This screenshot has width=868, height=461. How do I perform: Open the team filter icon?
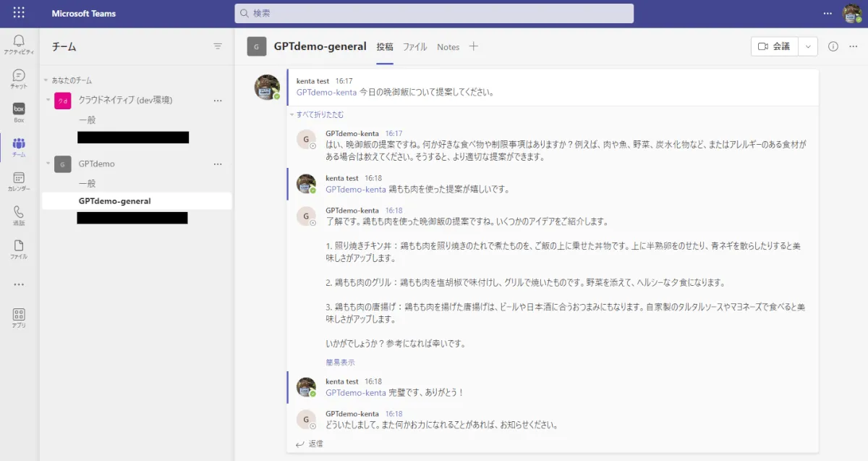218,46
